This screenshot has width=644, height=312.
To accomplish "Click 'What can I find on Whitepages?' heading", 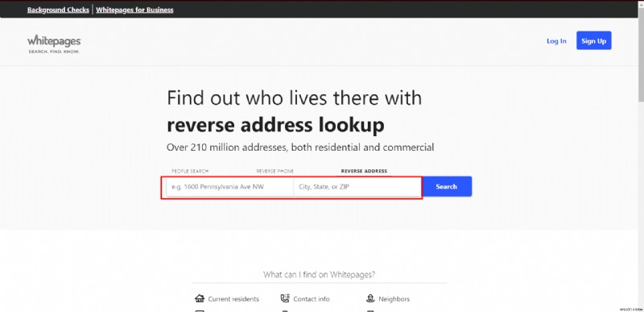I will [x=319, y=275].
